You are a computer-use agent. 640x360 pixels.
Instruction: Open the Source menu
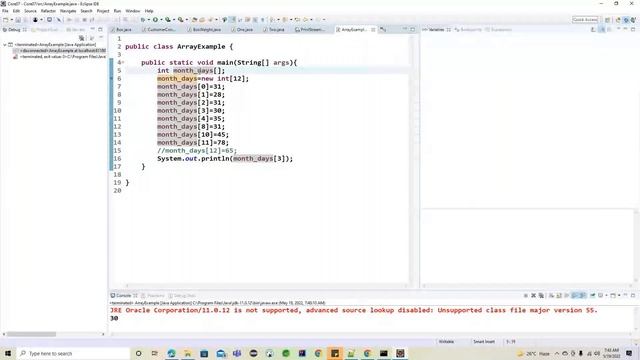[30, 11]
